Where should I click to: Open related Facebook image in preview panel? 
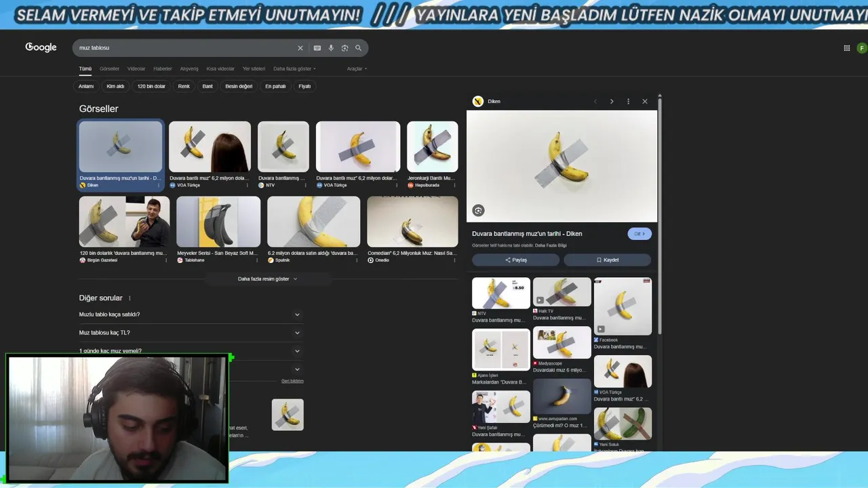[623, 306]
